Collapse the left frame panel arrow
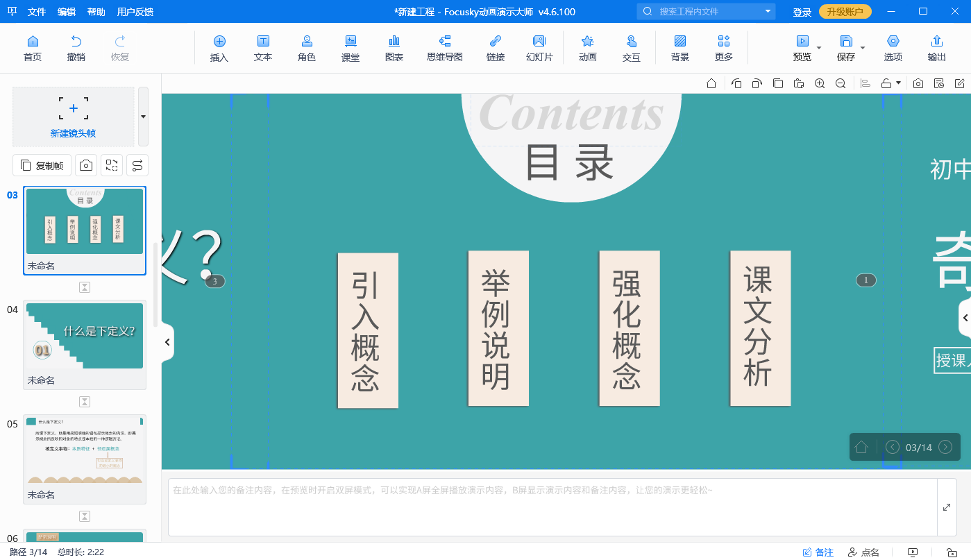 (x=167, y=342)
